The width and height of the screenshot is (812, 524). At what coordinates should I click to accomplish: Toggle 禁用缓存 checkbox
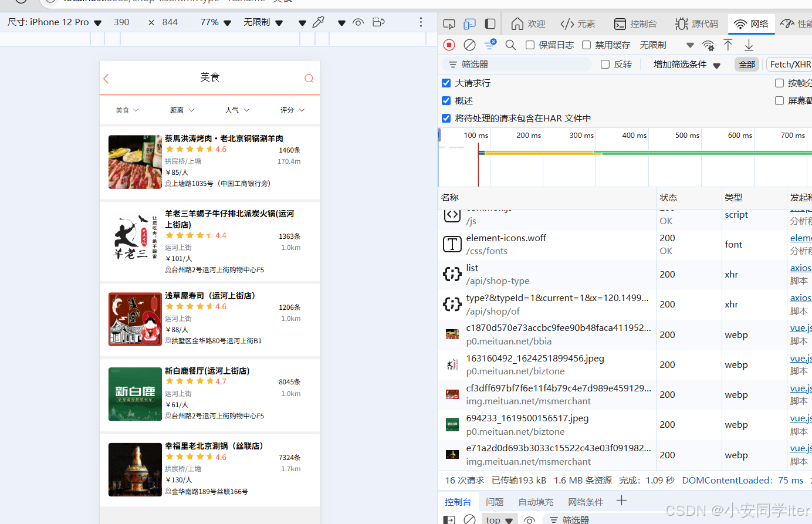click(586, 45)
